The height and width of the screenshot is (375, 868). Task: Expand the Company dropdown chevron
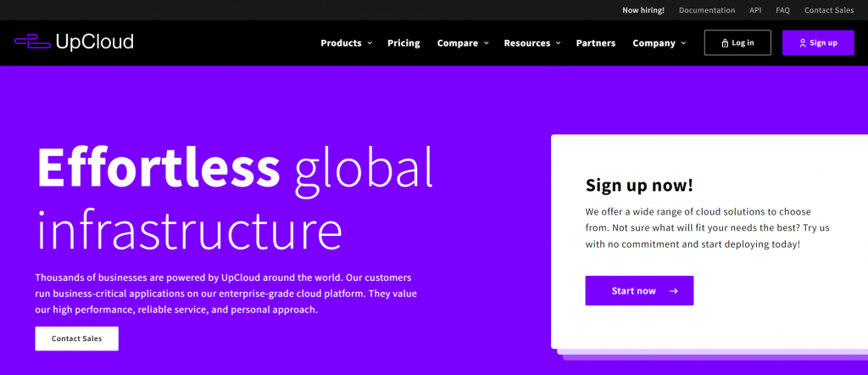click(x=684, y=43)
